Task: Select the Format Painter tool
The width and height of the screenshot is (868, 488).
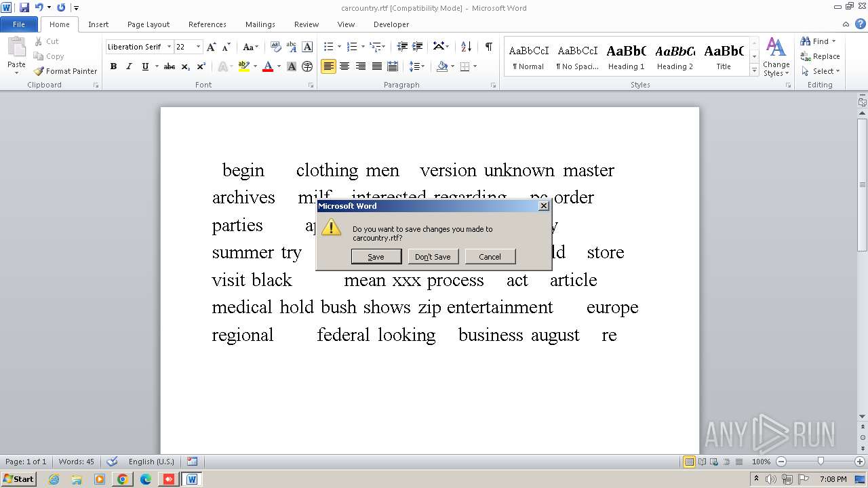Action: coord(65,71)
